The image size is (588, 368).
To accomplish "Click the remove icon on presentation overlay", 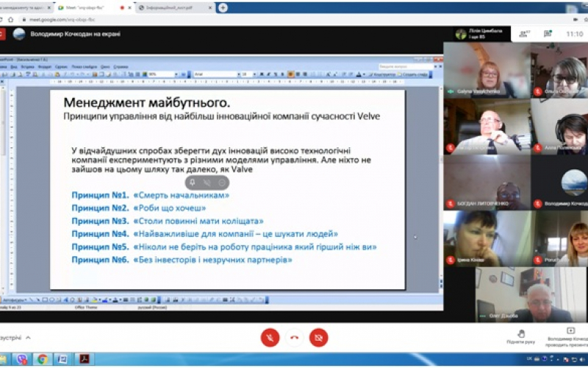I will (222, 183).
